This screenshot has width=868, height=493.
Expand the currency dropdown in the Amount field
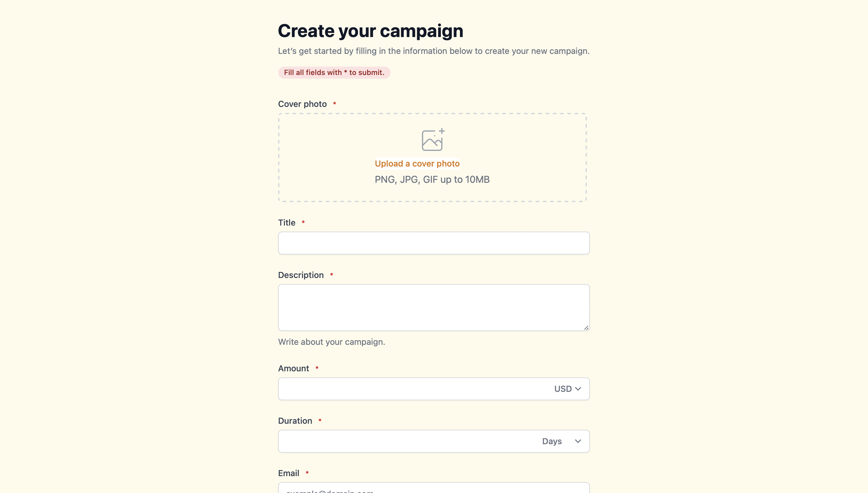click(x=567, y=389)
